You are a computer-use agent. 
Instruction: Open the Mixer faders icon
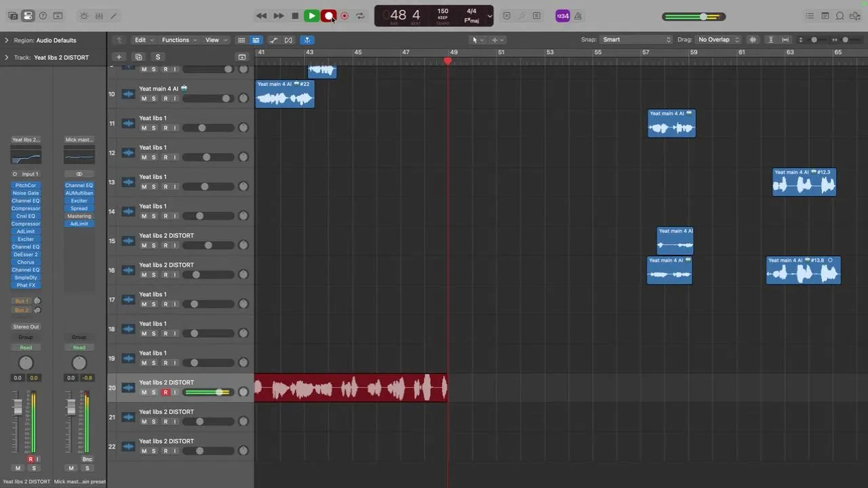point(98,16)
